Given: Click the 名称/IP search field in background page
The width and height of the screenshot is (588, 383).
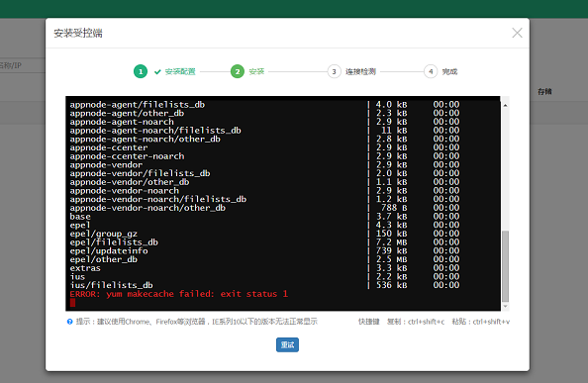Looking at the screenshot, I should point(23,65).
